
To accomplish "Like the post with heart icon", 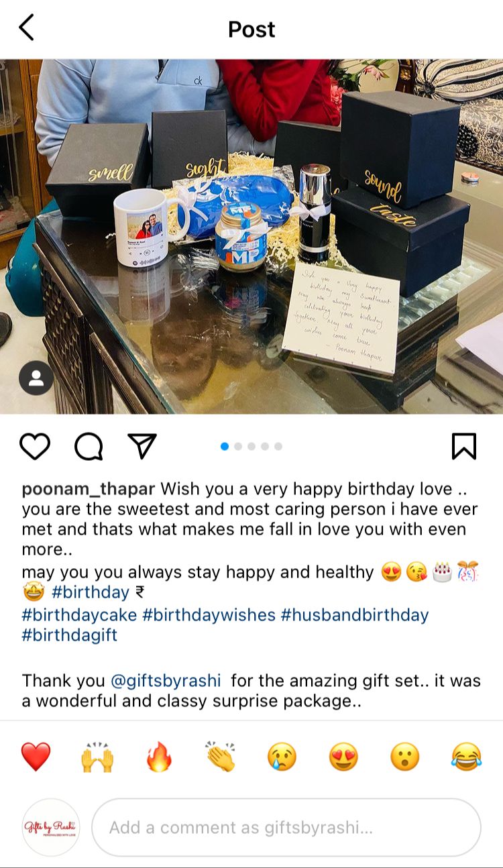I will [x=35, y=446].
